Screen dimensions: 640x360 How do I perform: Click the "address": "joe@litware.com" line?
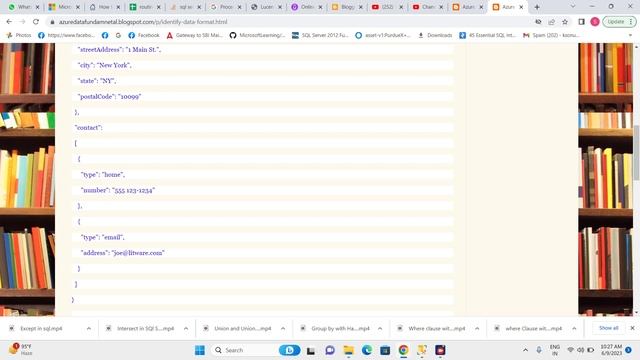click(x=122, y=253)
